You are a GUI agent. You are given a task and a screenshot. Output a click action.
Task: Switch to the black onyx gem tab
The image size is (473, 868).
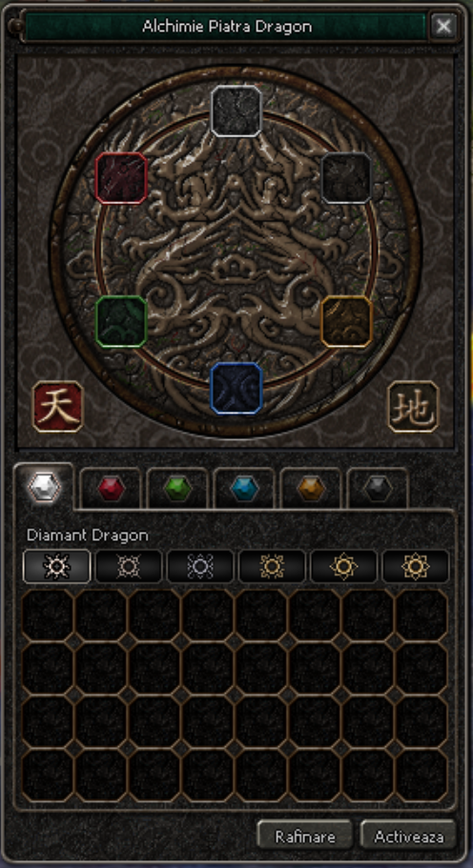point(379,488)
